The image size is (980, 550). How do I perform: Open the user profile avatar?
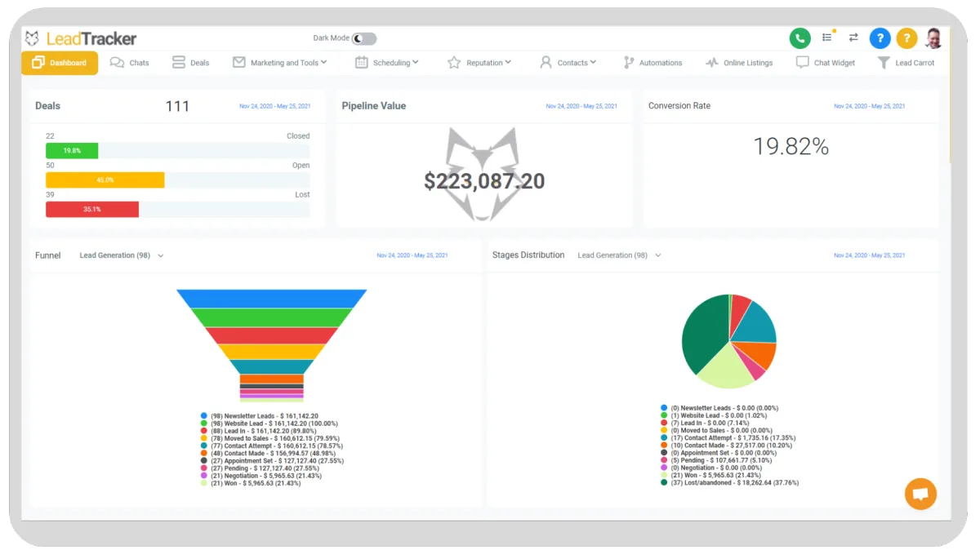(x=933, y=38)
